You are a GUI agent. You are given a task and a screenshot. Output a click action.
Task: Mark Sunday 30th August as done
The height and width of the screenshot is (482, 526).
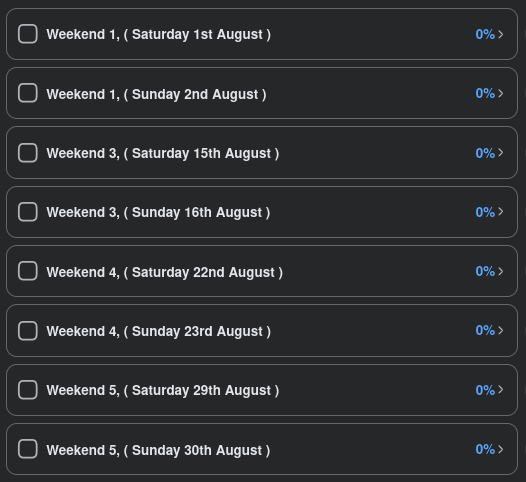[x=28, y=449]
